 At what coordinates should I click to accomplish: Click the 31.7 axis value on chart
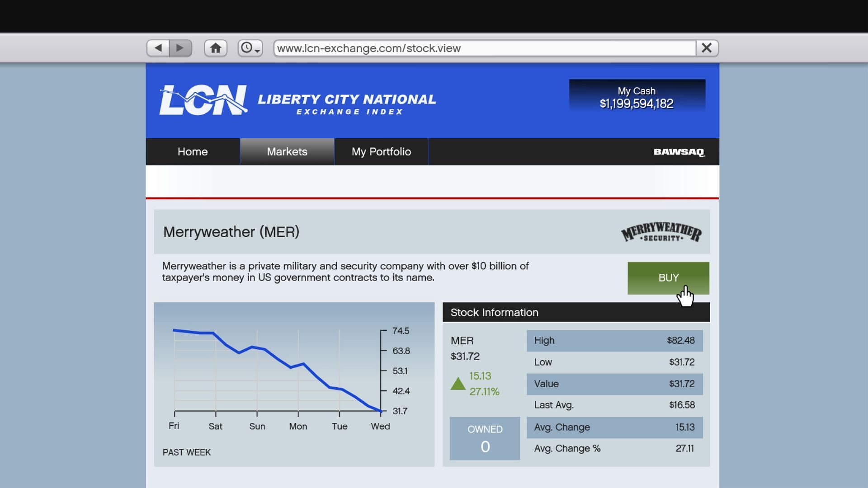[400, 411]
